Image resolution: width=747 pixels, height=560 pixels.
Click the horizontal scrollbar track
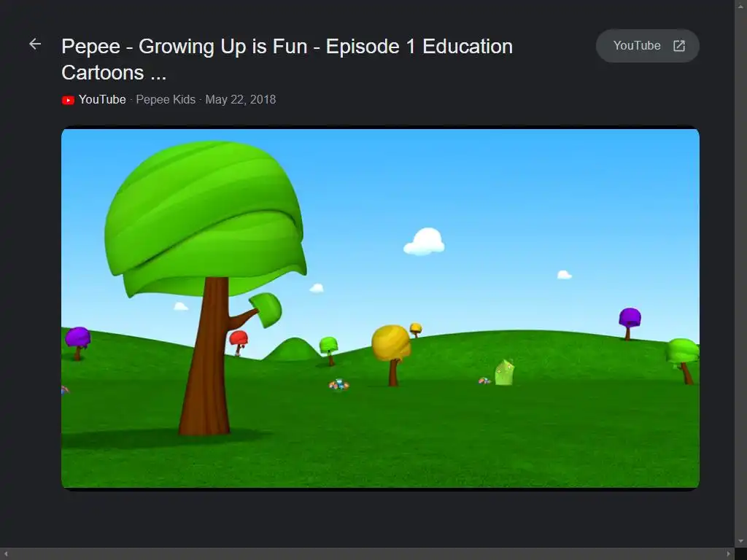(x=368, y=554)
